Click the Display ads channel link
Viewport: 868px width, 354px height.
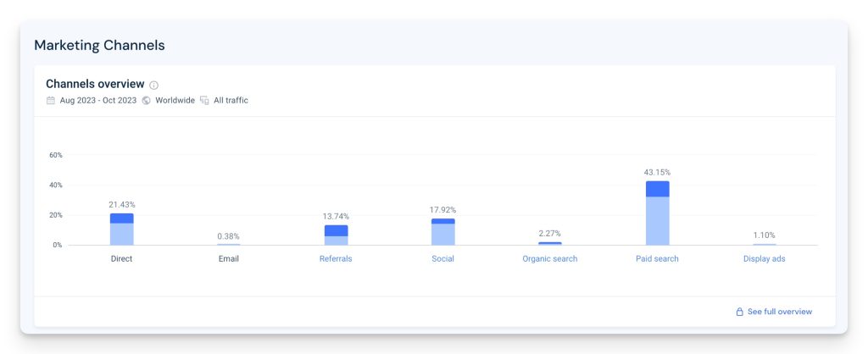tap(764, 258)
